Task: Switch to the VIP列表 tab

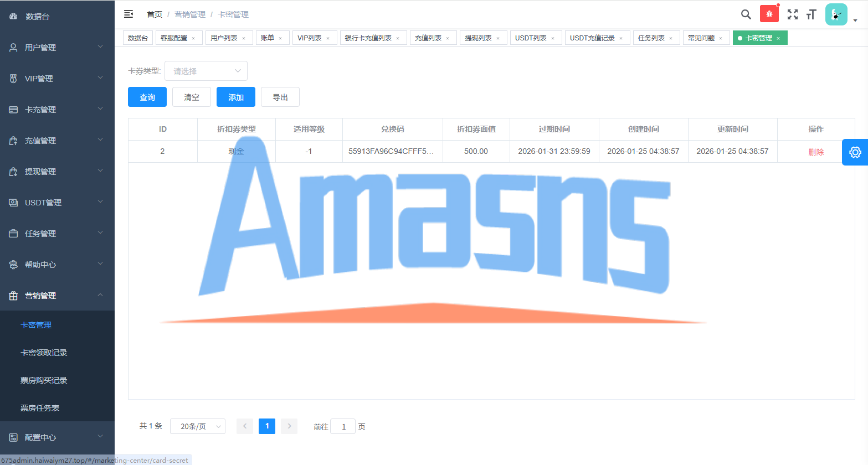Action: tap(315, 38)
